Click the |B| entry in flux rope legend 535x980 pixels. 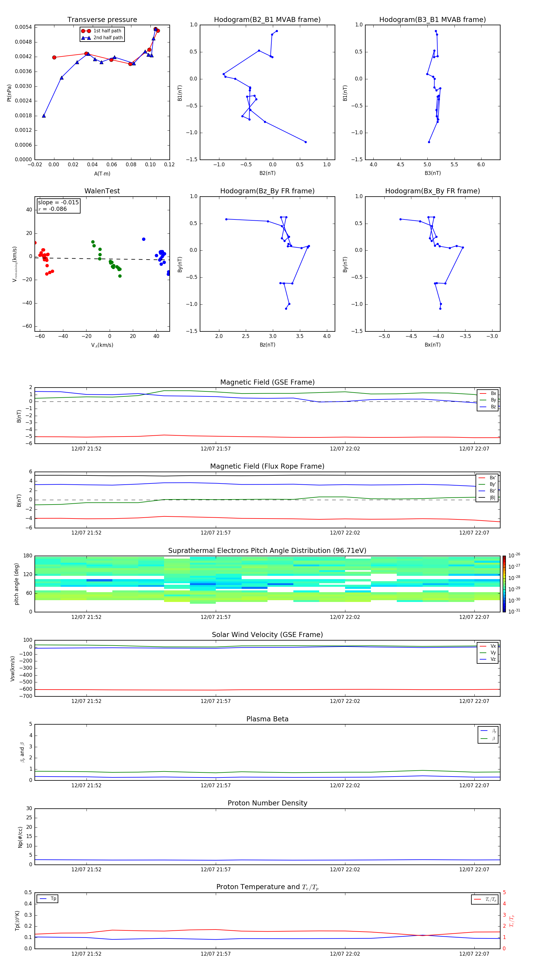487,498
